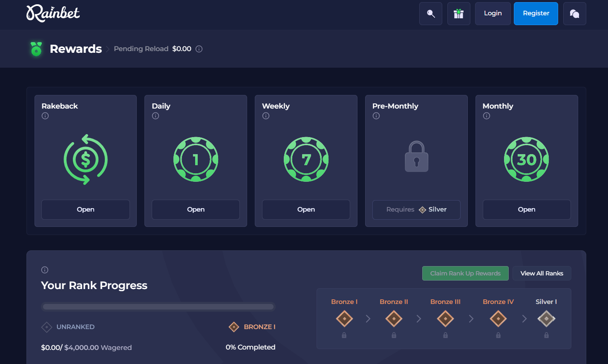The height and width of the screenshot is (364, 608).
Task: Open the gift box rewards icon
Action: [459, 14]
